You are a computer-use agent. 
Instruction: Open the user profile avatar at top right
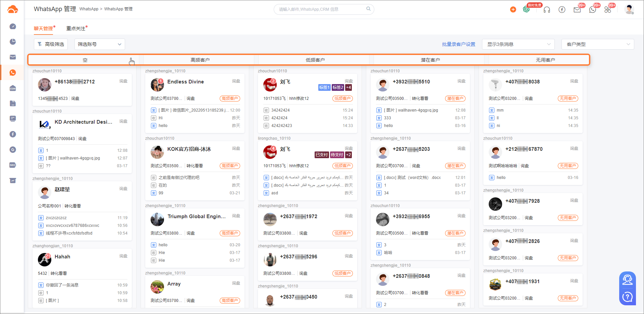tap(629, 9)
